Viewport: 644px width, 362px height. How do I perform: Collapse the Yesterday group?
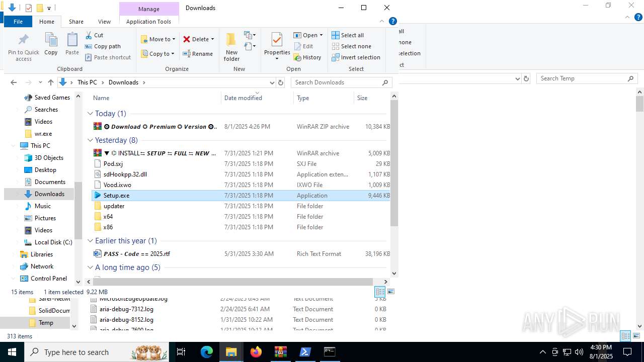(91, 140)
